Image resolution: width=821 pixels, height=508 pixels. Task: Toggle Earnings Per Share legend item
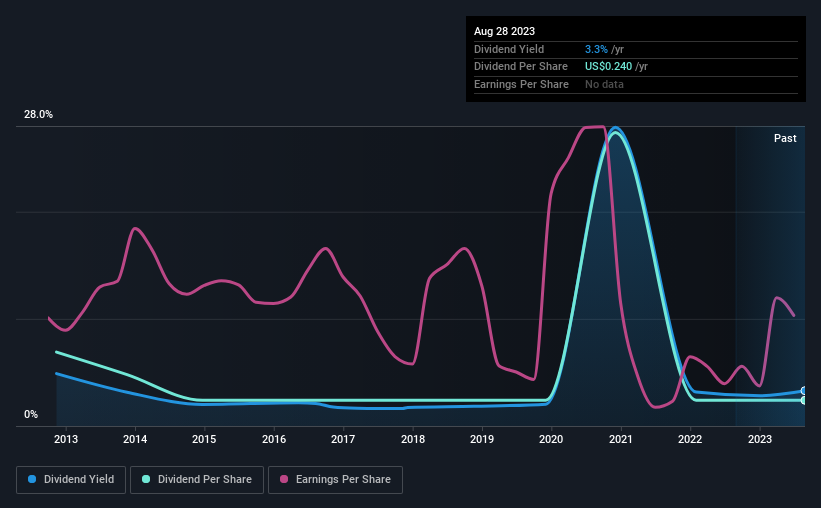pos(334,480)
